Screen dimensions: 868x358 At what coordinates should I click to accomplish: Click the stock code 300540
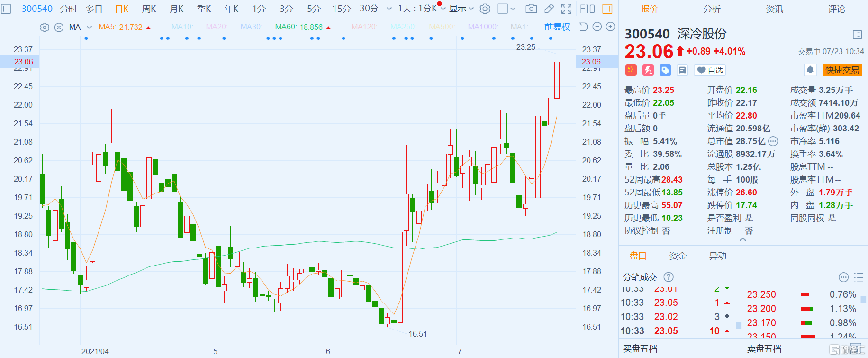37,9
